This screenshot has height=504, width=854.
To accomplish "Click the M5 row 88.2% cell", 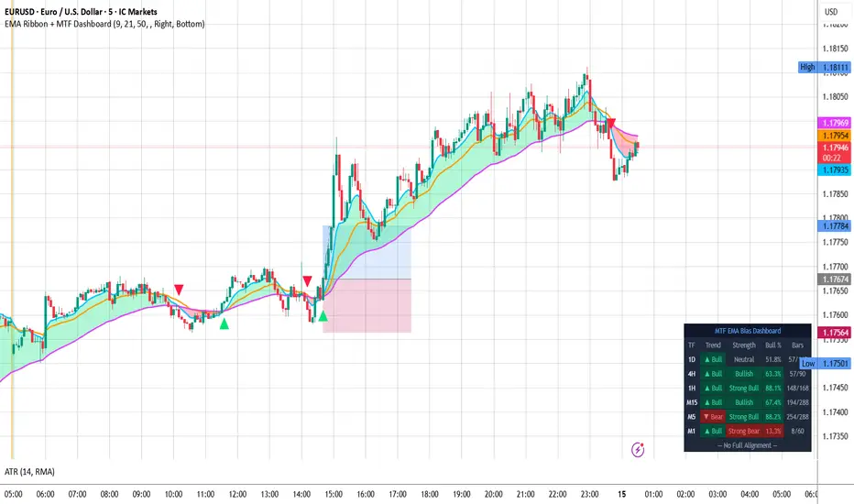I will coord(772,417).
